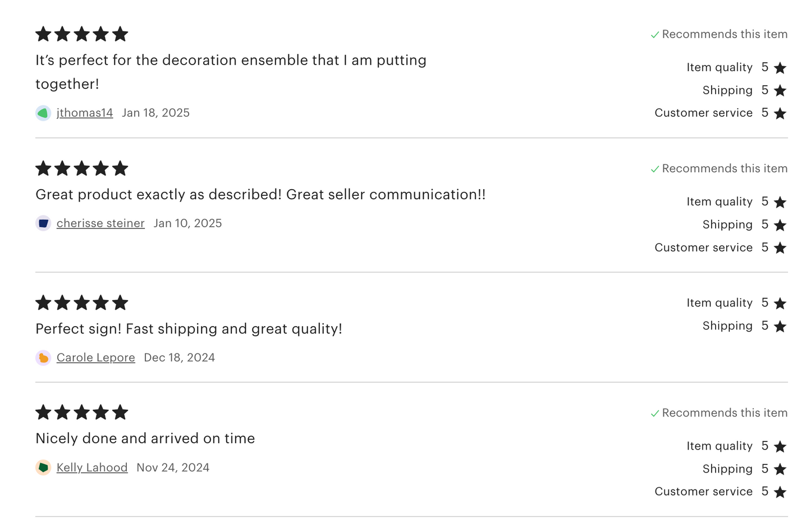The height and width of the screenshot is (532, 811).
Task: Click star rating above 'Perfect sign!' review
Action: pyautogui.click(x=82, y=303)
